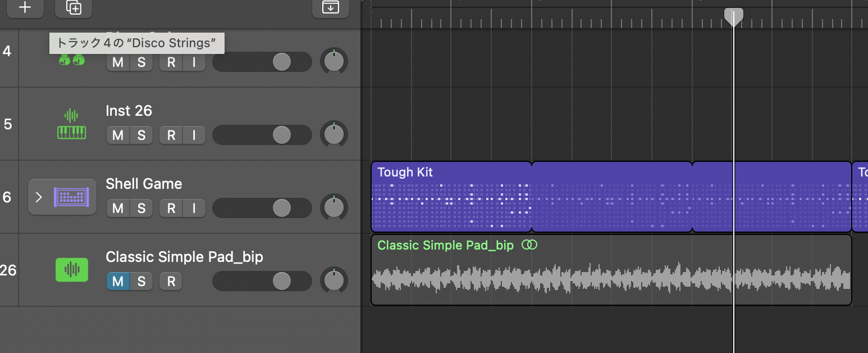868x353 pixels.
Task: Click Shell Game volume fader
Action: [x=262, y=208]
